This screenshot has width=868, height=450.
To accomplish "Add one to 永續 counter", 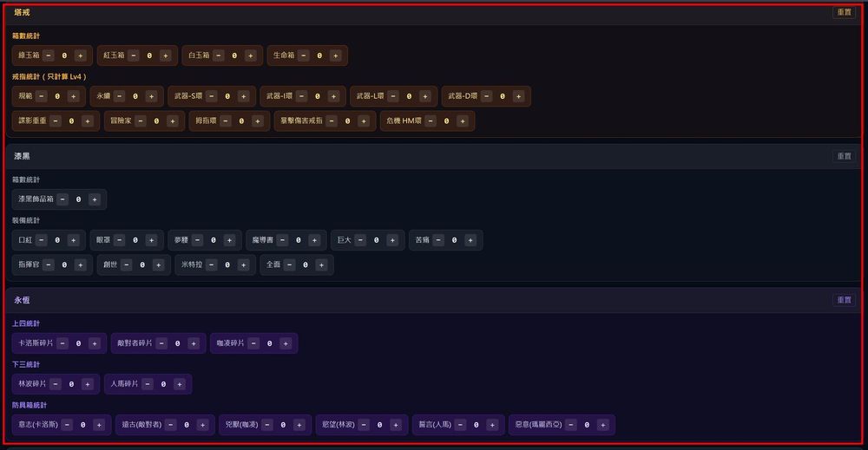I will pyautogui.click(x=151, y=96).
